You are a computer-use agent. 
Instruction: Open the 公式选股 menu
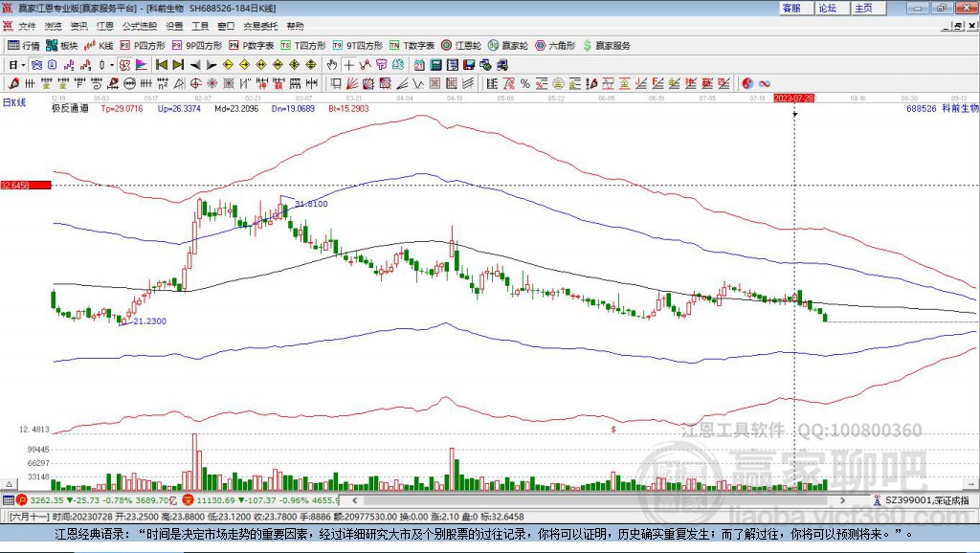pyautogui.click(x=140, y=26)
